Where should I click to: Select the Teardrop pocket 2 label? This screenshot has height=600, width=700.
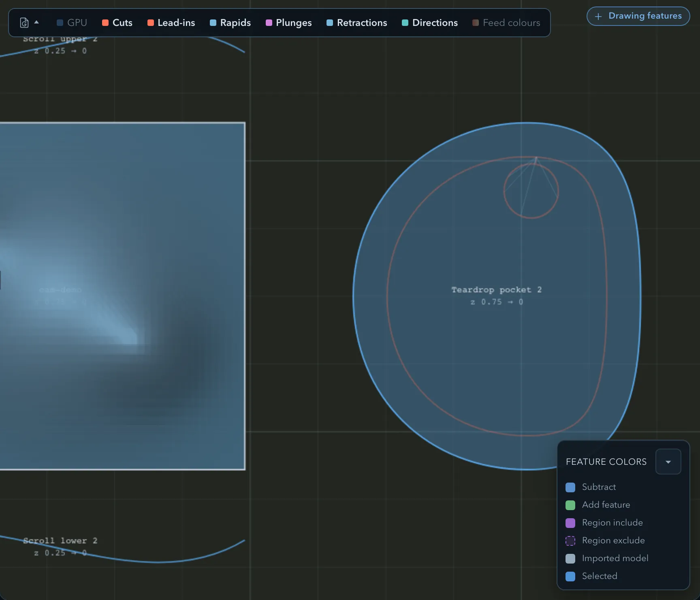pos(497,289)
